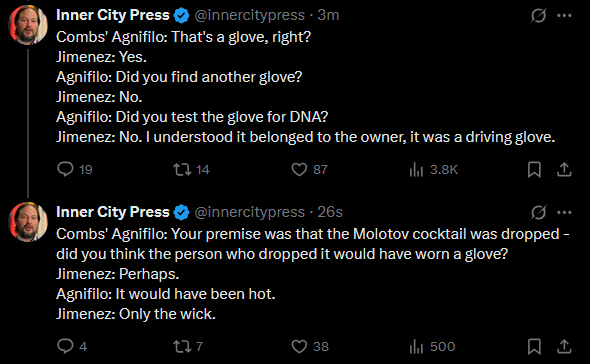This screenshot has width=590, height=364.
Task: Open Inner City Press avatar on first tweet
Action: tap(28, 25)
